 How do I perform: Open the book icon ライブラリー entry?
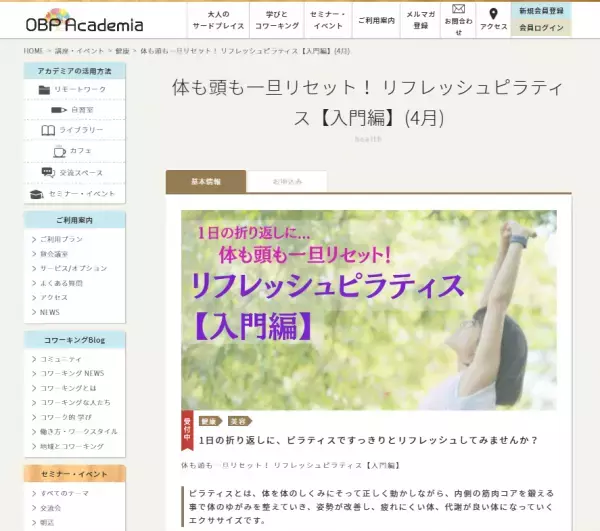(73, 130)
